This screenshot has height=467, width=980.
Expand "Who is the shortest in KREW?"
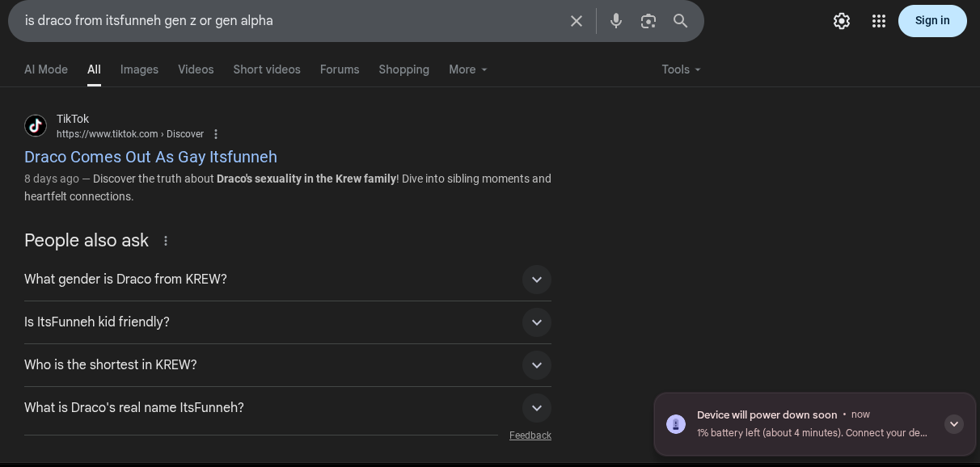click(x=288, y=365)
